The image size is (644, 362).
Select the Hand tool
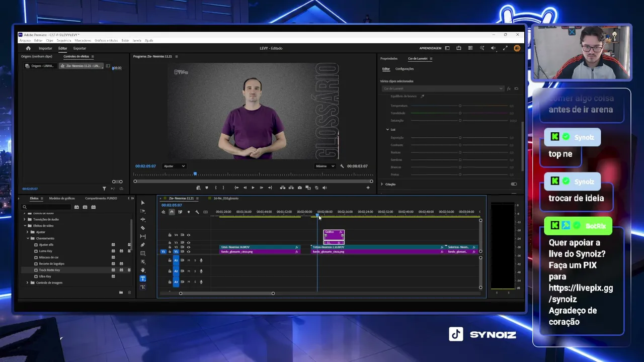pyautogui.click(x=143, y=270)
